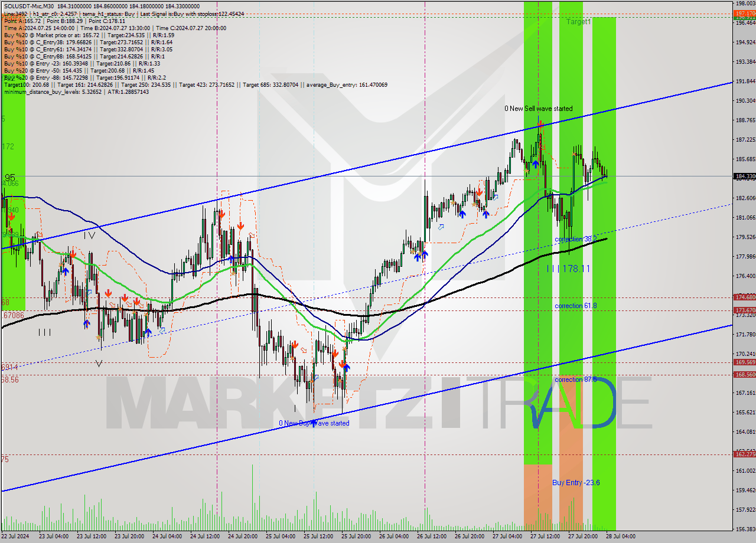The image size is (756, 543).
Task: Click the red 162.275 price level tag
Action: tap(744, 454)
